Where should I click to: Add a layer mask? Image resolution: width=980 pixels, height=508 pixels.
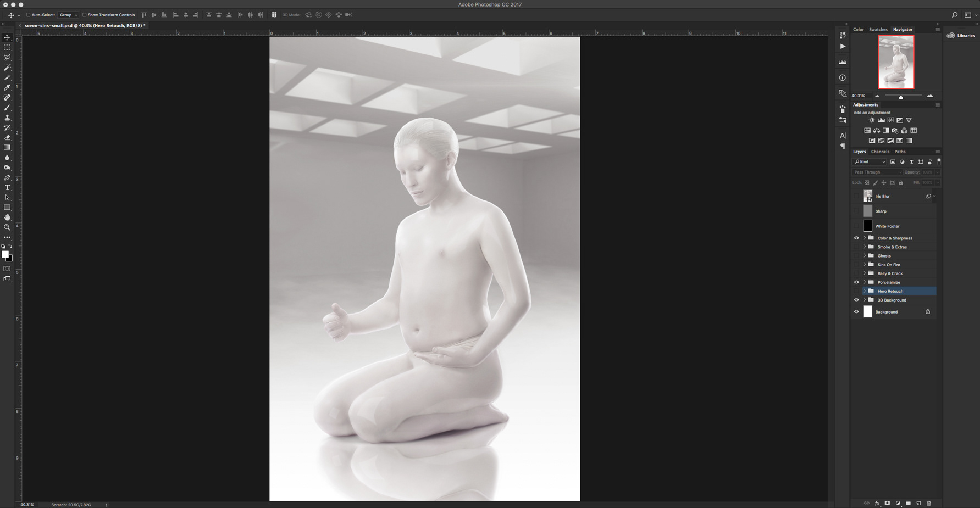point(887,503)
